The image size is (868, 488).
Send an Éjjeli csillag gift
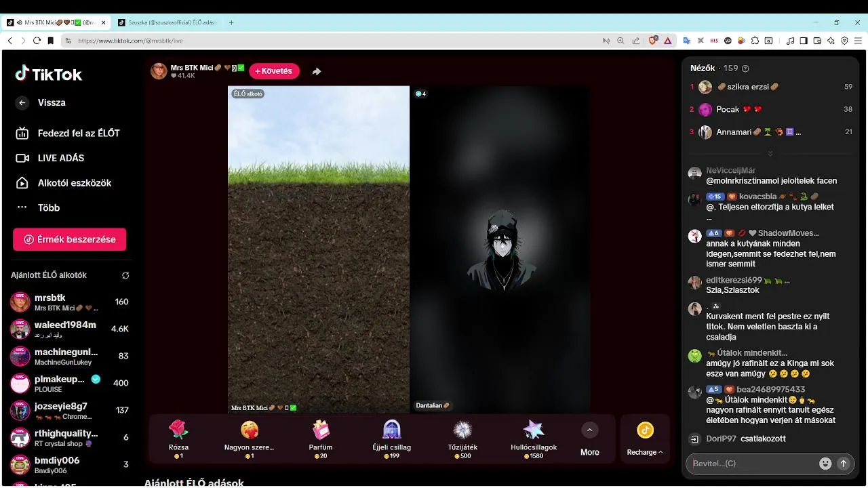click(x=392, y=439)
